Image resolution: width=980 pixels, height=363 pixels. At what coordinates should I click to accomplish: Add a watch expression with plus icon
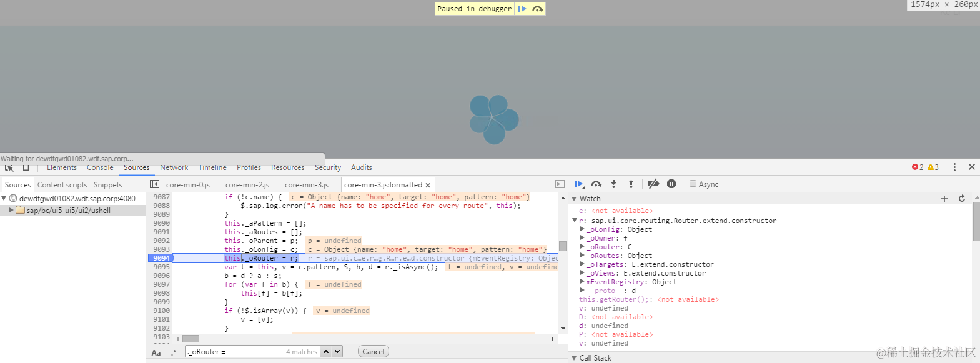point(944,199)
